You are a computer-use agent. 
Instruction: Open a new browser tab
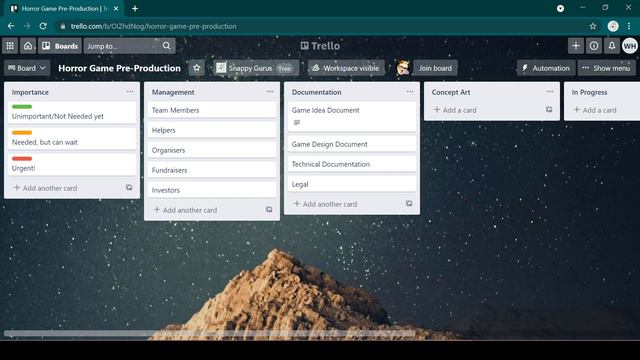135,9
